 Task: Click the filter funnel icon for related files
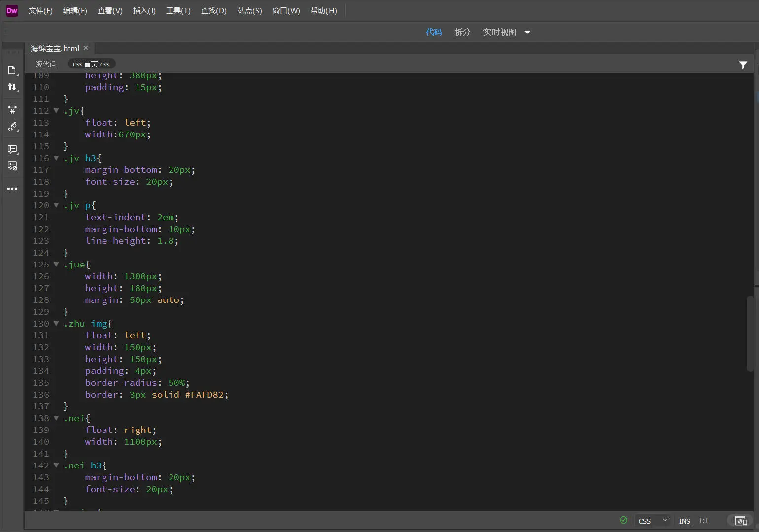pyautogui.click(x=743, y=65)
